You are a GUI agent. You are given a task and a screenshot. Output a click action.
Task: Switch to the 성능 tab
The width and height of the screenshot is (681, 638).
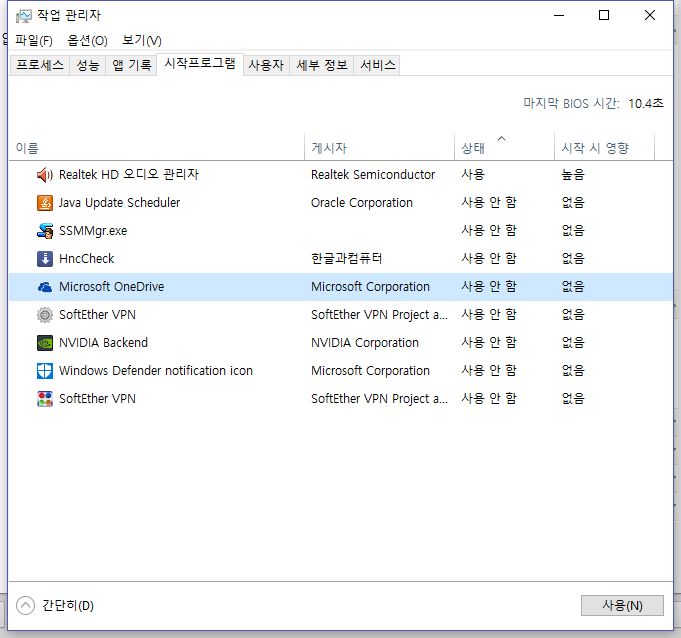(88, 65)
